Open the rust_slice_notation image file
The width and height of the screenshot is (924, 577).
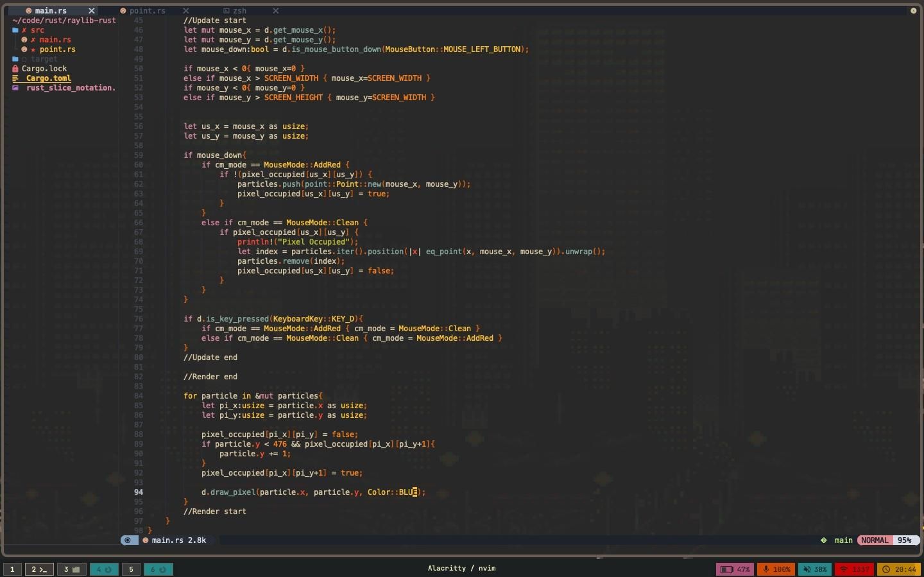pyautogui.click(x=71, y=88)
